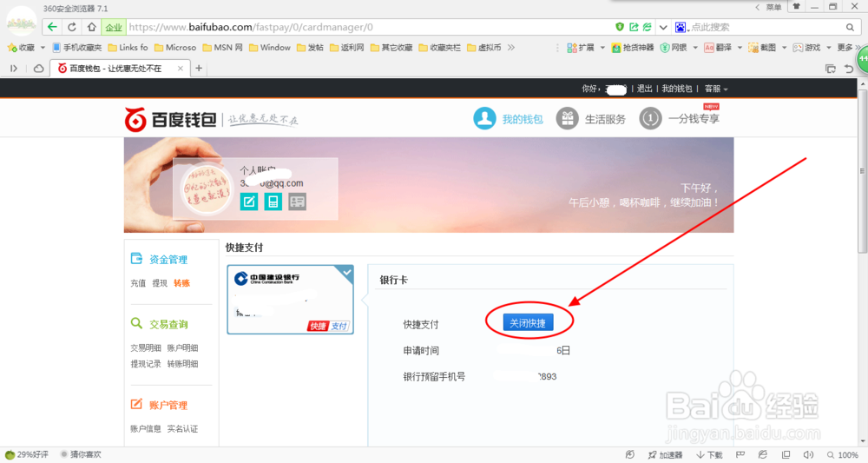868x463 pixels.
Task: Open 账户信息 account info
Action: [146, 428]
